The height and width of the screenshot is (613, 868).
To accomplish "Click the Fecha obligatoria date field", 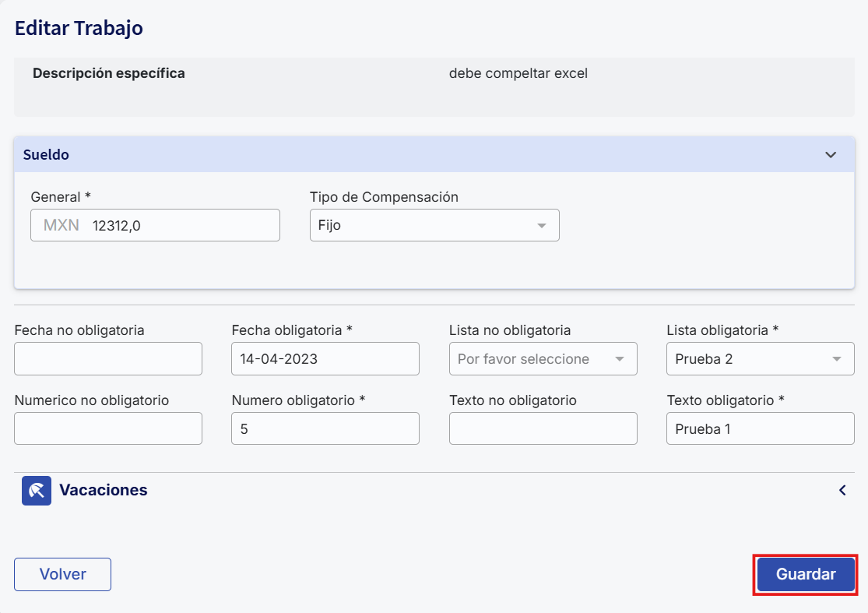I will 325,359.
